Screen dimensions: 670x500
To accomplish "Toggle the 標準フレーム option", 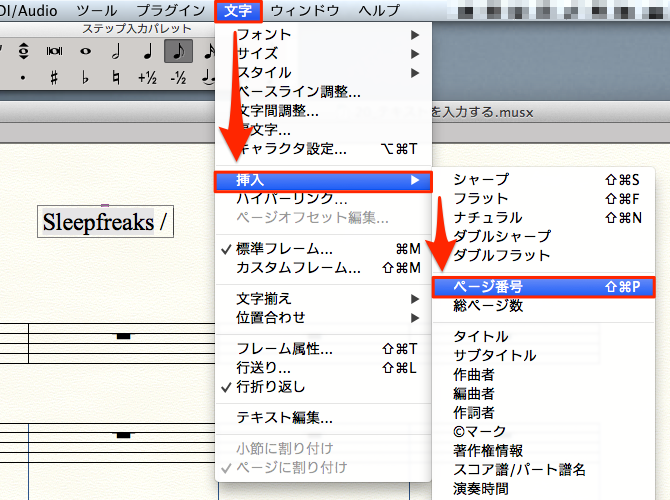I will point(323,249).
